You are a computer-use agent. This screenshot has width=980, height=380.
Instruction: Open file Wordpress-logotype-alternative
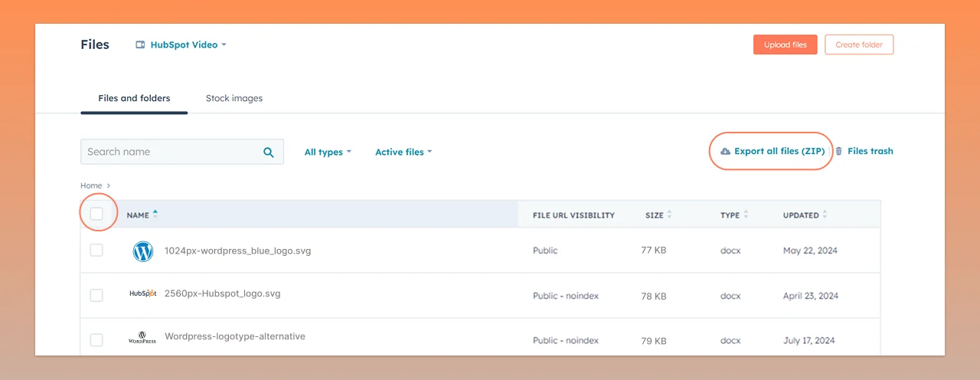coord(235,336)
